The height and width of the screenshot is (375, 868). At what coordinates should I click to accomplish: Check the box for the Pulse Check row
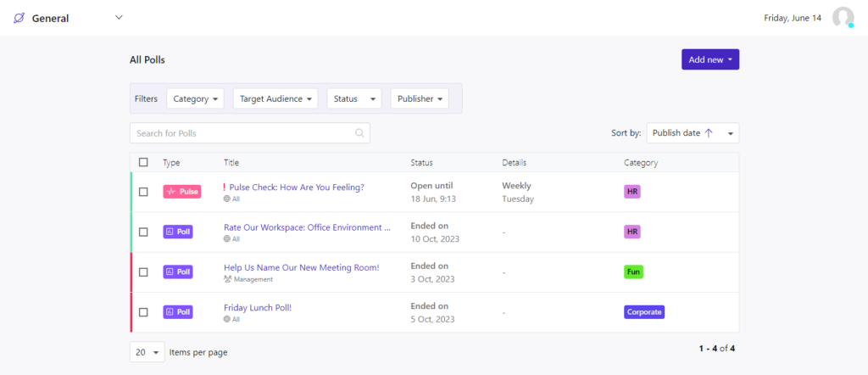[x=143, y=192]
